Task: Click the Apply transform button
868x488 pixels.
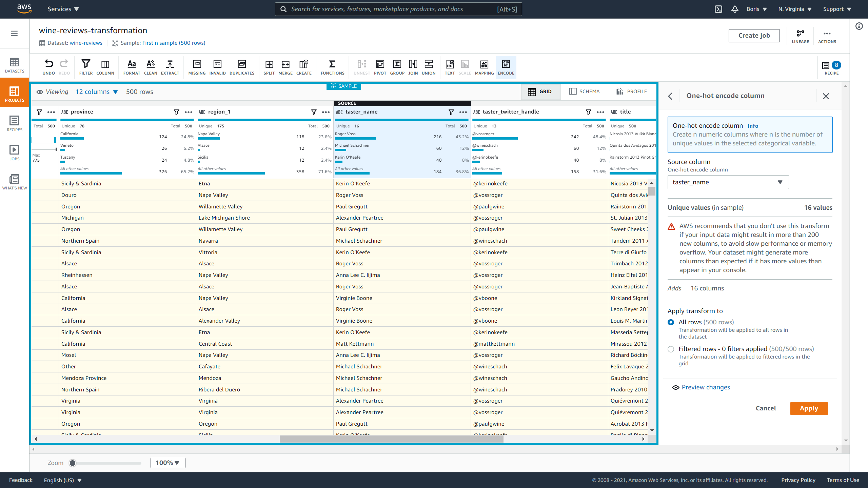Action: pyautogui.click(x=809, y=408)
